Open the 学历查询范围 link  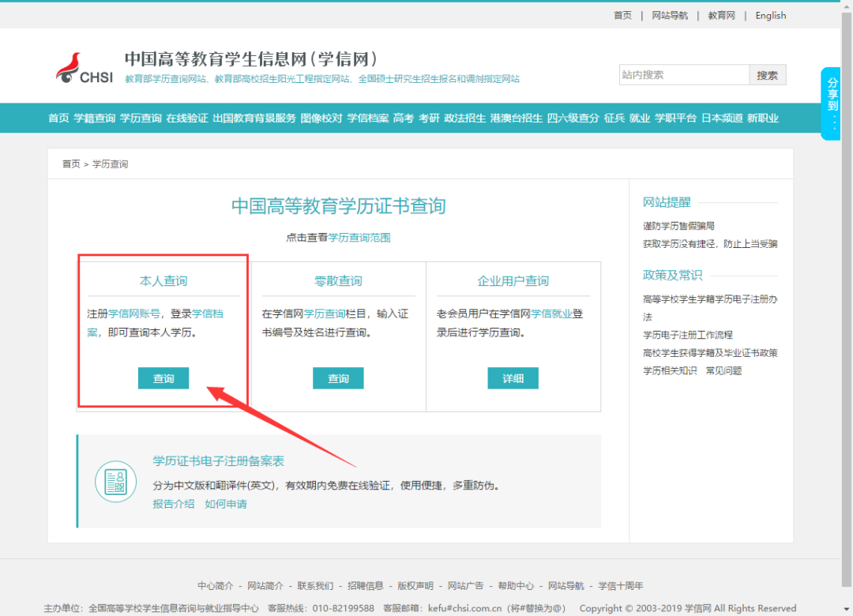[359, 237]
